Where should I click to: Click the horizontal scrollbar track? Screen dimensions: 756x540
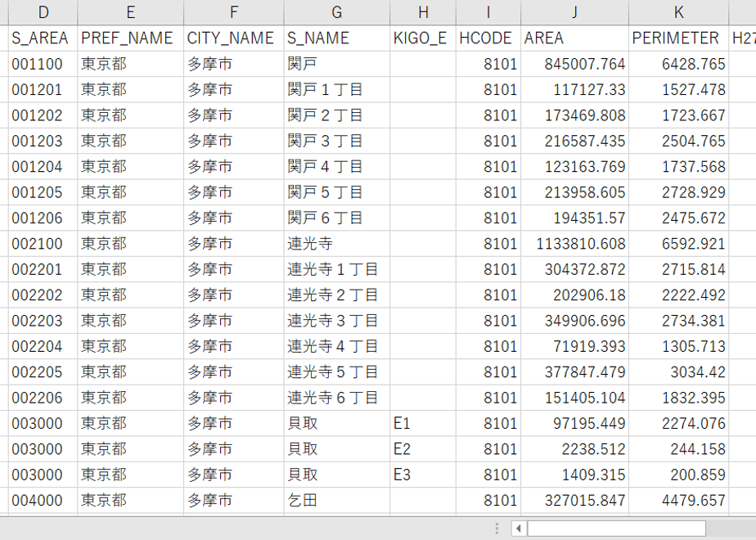pos(731,529)
